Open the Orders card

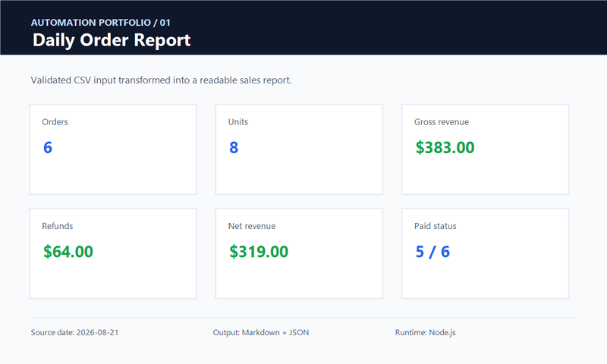(113, 149)
